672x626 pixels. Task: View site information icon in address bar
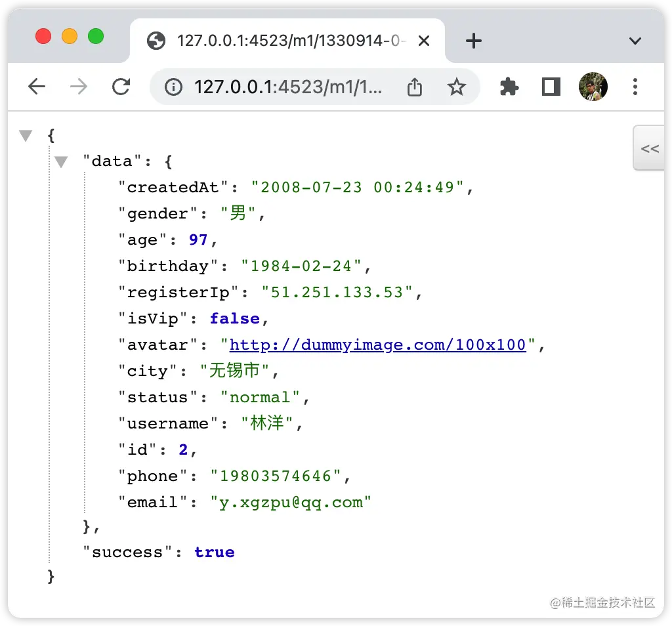(x=173, y=87)
